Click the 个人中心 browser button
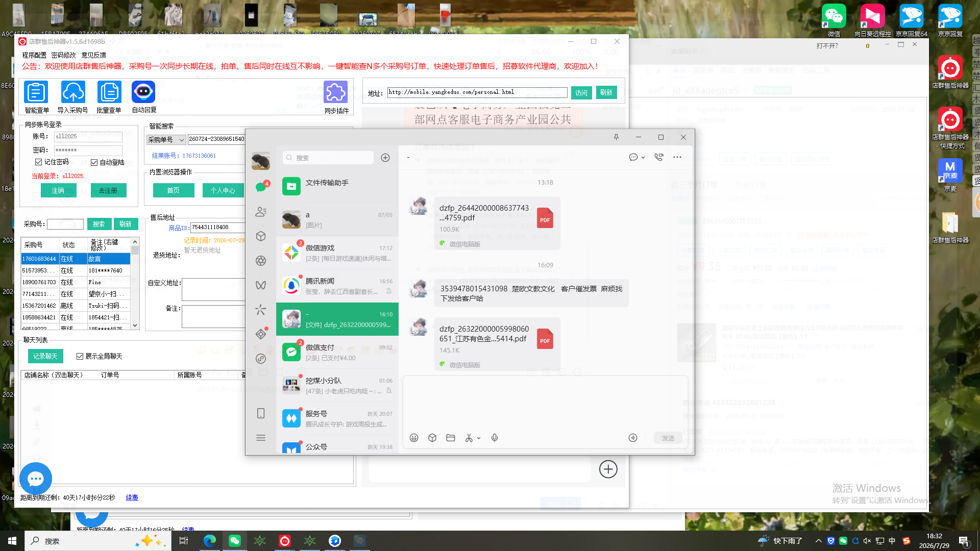 coord(223,190)
